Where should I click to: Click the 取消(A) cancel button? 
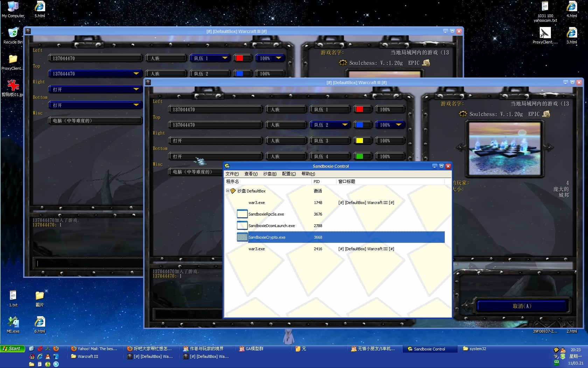point(522,306)
